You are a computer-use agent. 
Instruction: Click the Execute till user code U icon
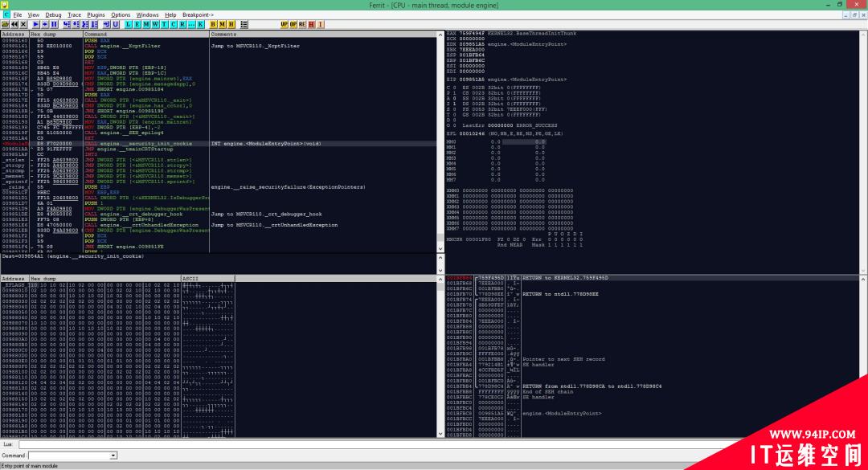click(x=116, y=24)
